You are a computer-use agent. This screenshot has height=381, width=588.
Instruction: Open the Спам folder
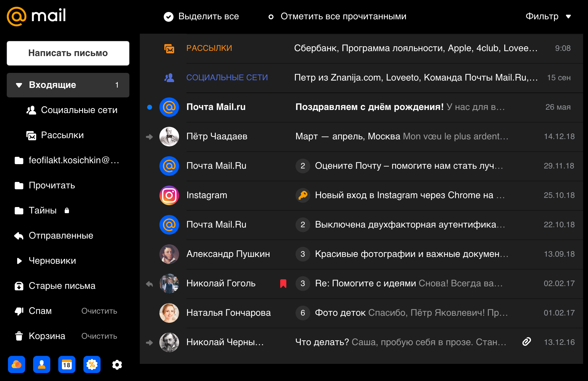coord(33,311)
